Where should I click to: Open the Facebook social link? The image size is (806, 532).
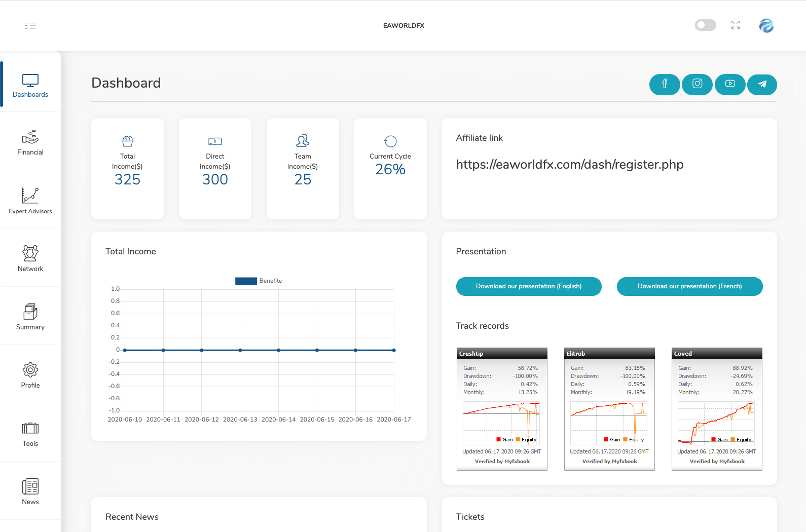click(x=665, y=84)
